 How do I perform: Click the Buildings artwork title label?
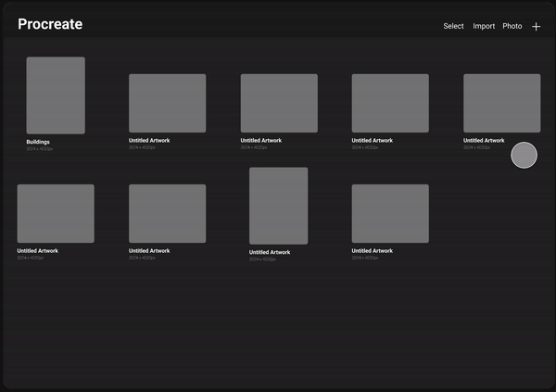tap(38, 142)
